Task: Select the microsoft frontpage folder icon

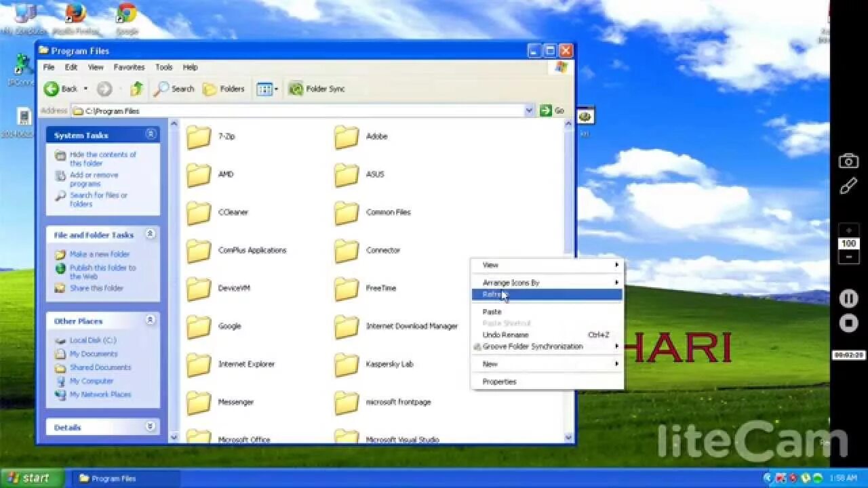Action: [x=347, y=402]
